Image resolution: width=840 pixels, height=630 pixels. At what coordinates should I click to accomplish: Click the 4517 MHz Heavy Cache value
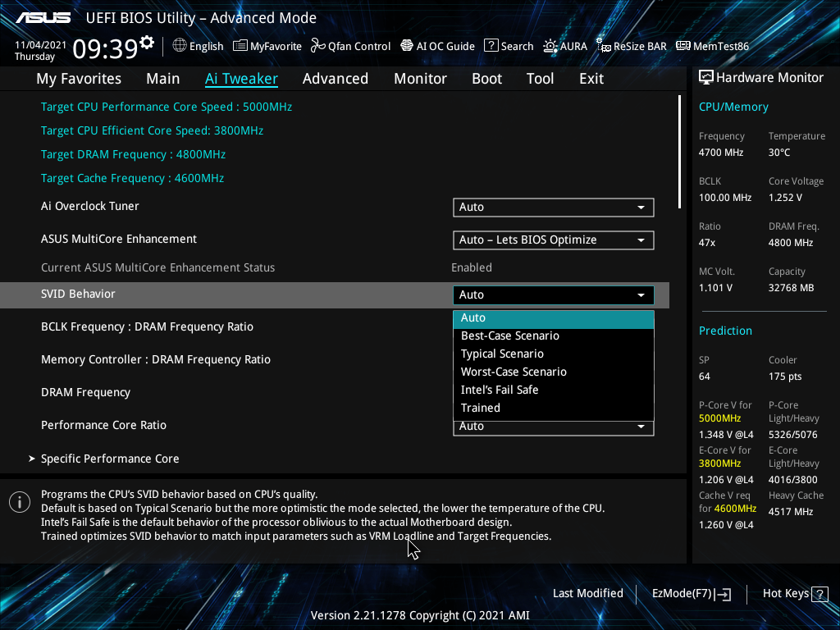point(791,512)
